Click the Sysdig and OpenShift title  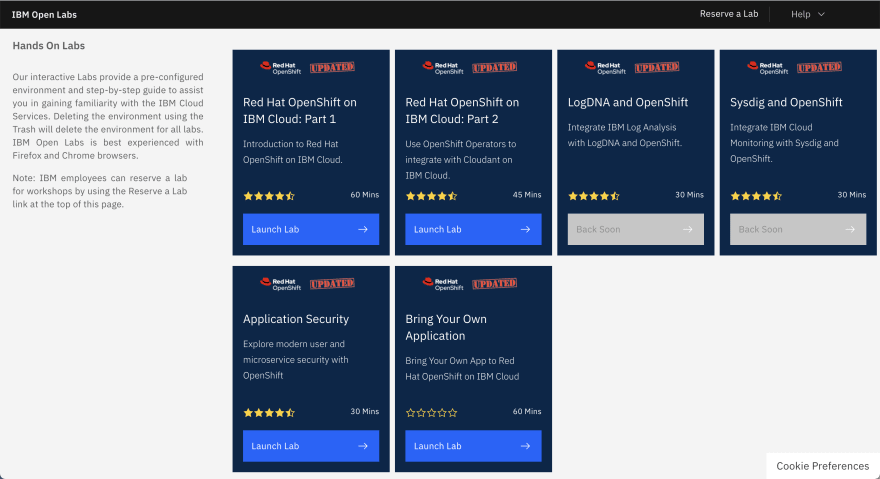tap(786, 102)
